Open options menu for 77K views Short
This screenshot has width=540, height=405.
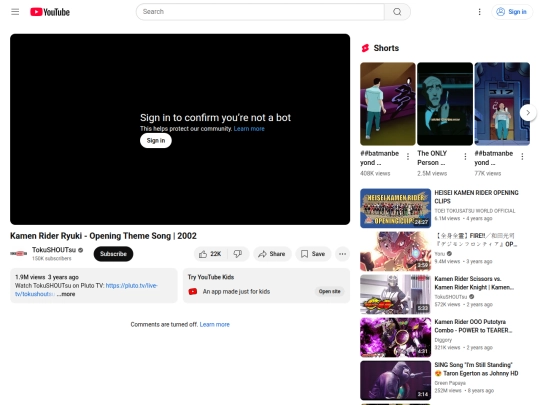[x=522, y=157]
